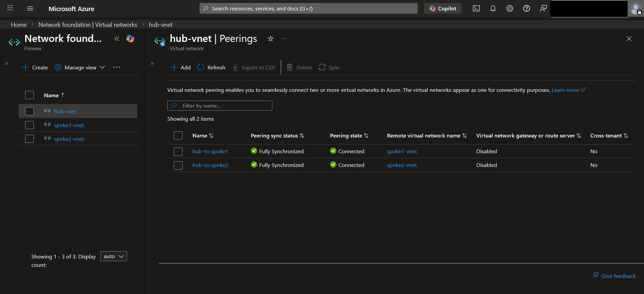Collapse the Network foundation panel
The image size is (644, 294).
coord(117,39)
